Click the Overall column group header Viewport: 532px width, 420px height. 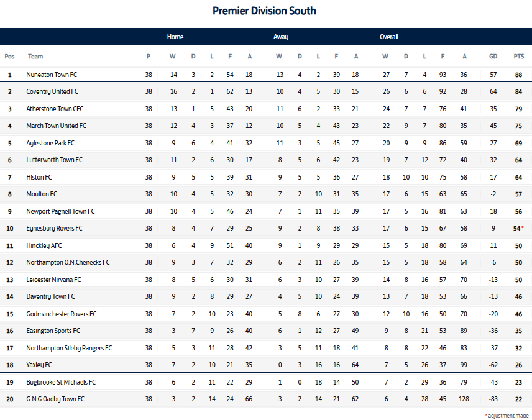click(x=389, y=37)
